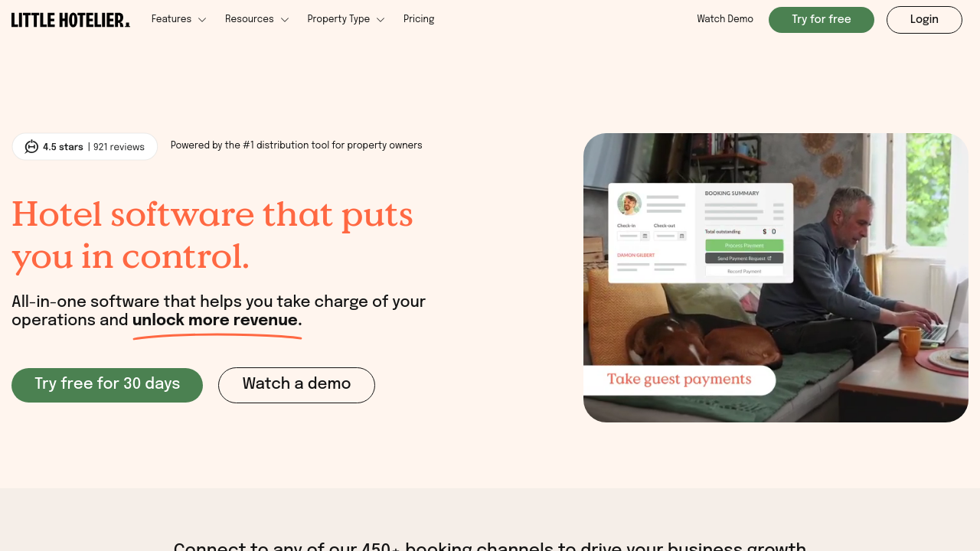
Task: Open the Pricing menu item
Action: [x=419, y=19]
